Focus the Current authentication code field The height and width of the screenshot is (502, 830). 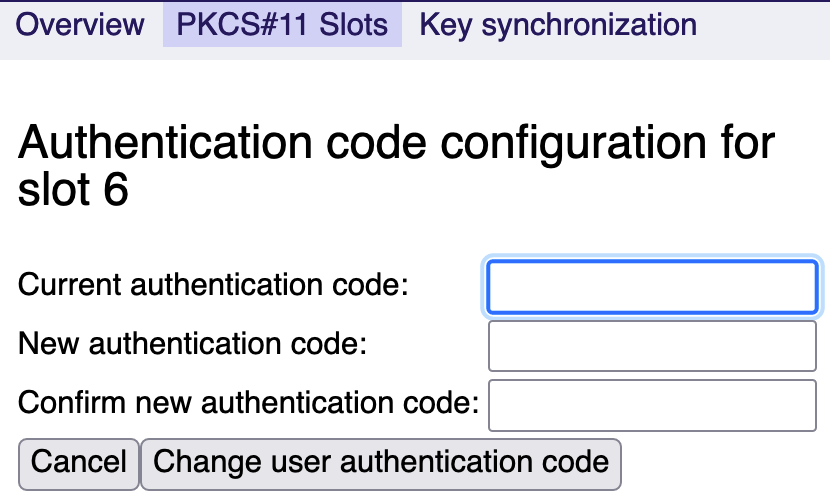[x=652, y=287]
